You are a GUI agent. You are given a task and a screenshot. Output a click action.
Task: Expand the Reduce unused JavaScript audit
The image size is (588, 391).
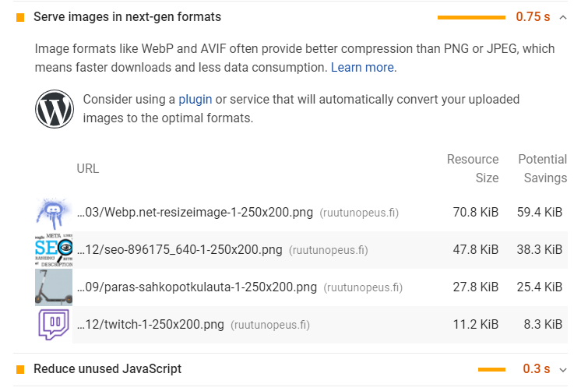[564, 369]
